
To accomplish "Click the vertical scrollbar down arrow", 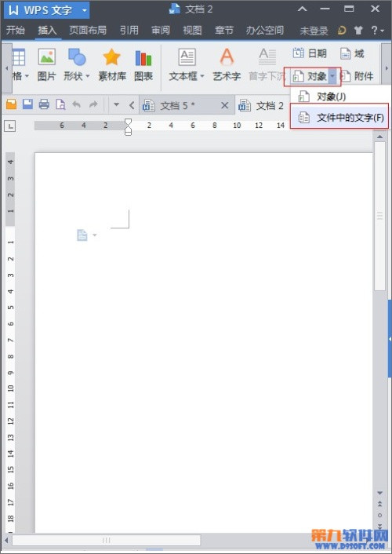I will 380,493.
